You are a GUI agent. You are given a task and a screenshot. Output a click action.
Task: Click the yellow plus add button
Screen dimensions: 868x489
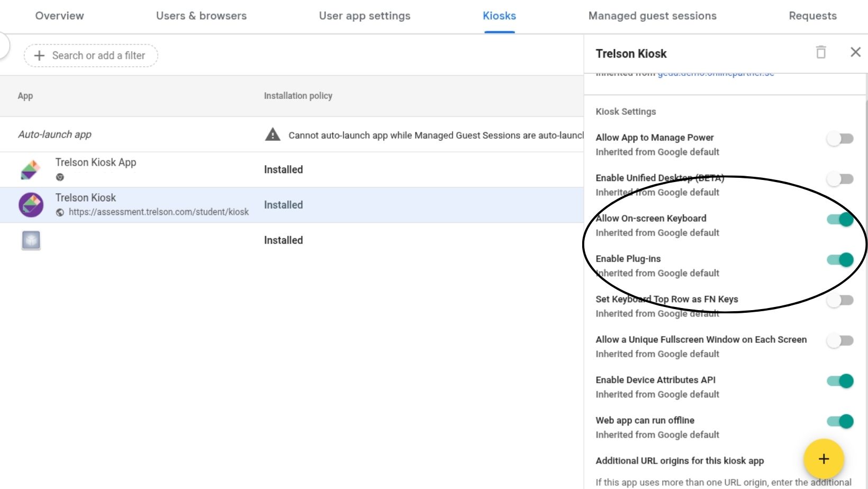click(x=824, y=459)
